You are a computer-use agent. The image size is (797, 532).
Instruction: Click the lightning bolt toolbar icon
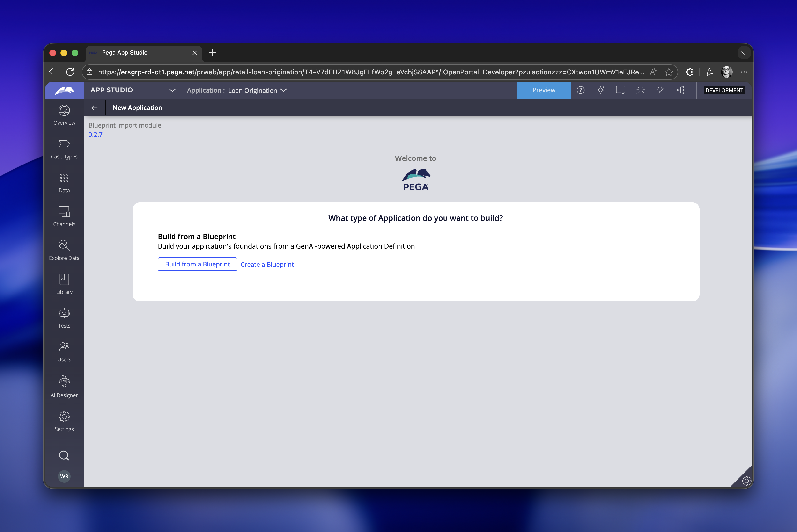point(660,90)
